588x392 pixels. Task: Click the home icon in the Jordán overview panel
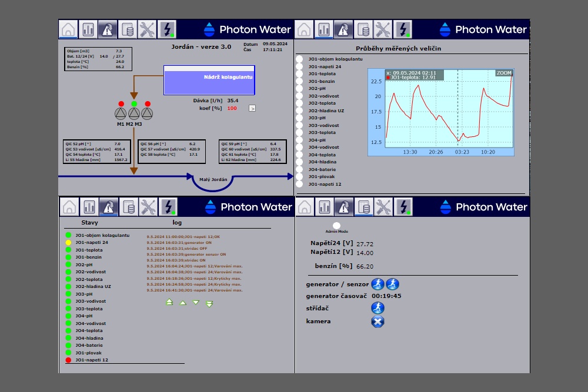coord(69,29)
